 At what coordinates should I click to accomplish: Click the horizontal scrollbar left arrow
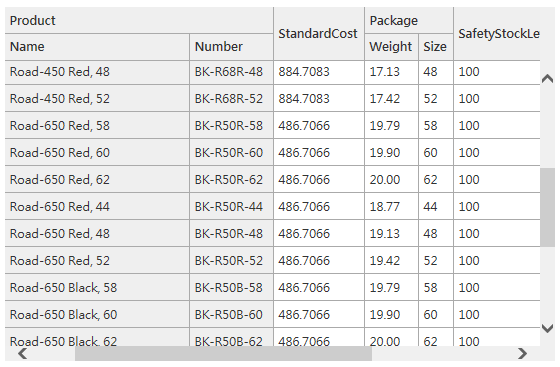click(22, 353)
